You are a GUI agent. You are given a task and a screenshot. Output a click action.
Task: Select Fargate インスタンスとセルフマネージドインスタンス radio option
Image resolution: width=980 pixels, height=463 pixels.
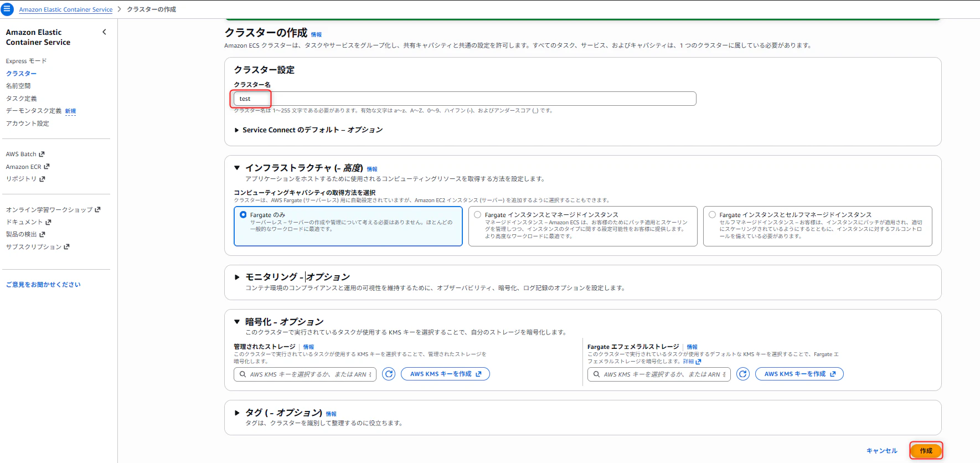click(x=712, y=214)
